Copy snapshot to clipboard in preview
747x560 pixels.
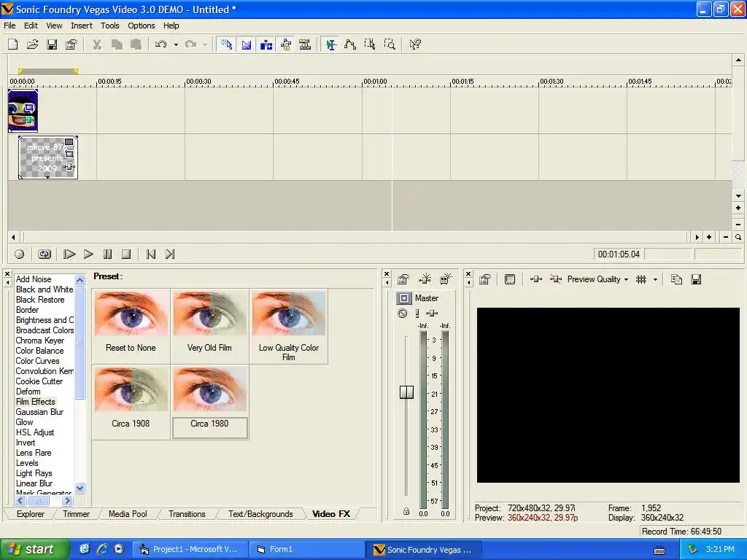(x=676, y=279)
